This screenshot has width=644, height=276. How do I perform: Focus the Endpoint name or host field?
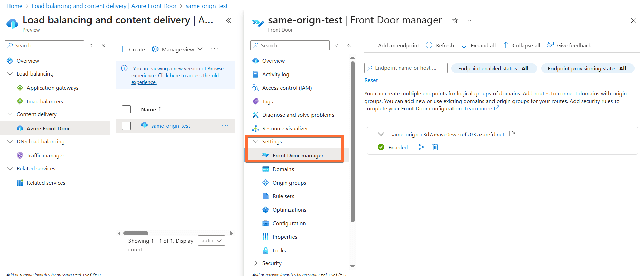(406, 68)
